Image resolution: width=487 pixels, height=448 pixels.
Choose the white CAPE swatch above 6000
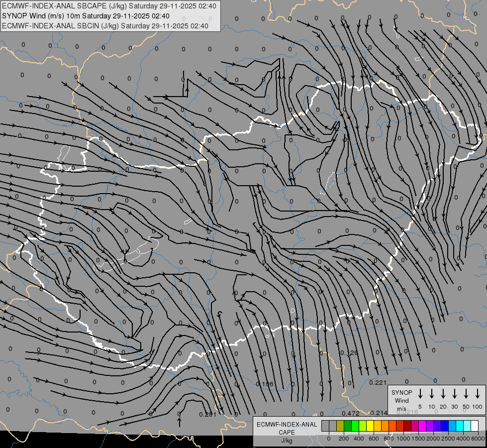click(x=475, y=426)
